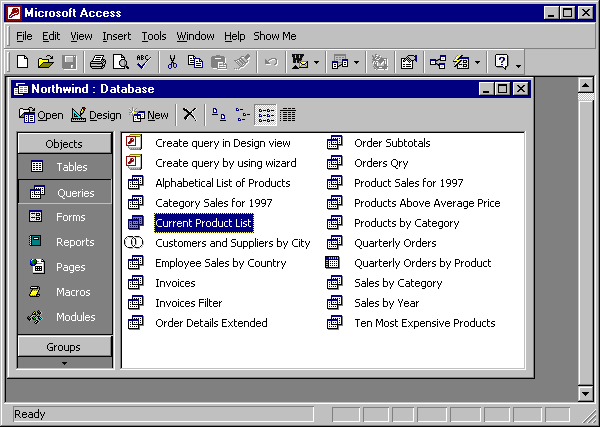
Task: Click the Undo arrow icon
Action: point(271,62)
